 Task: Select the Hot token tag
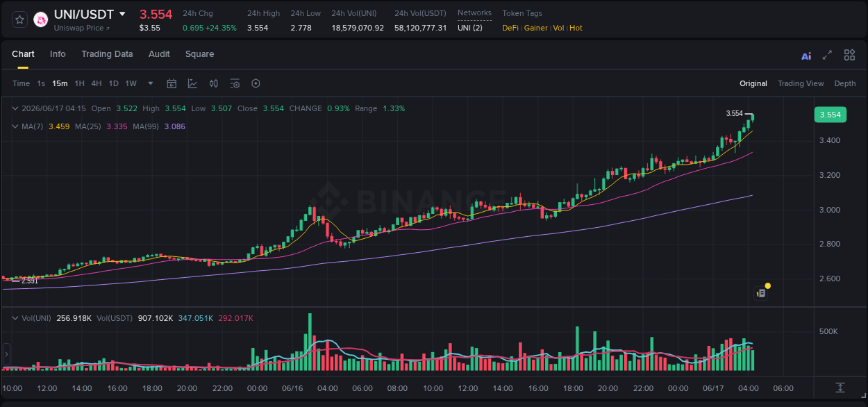pyautogui.click(x=576, y=28)
